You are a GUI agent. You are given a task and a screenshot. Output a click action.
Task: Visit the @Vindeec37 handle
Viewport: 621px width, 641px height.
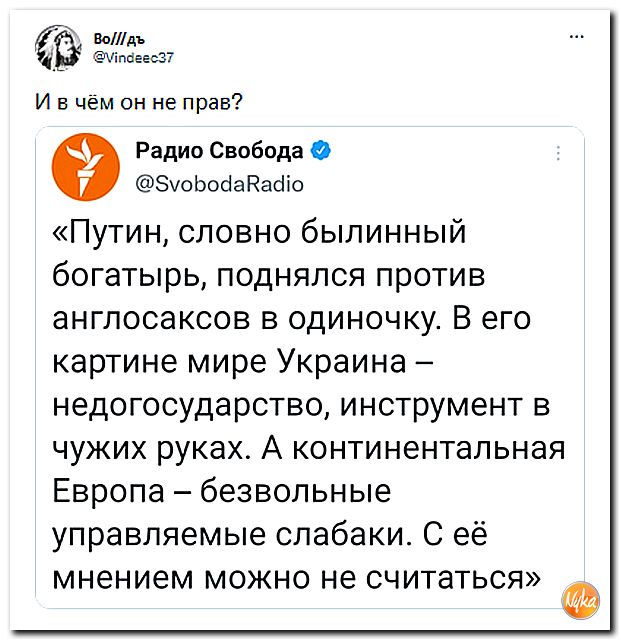(134, 58)
